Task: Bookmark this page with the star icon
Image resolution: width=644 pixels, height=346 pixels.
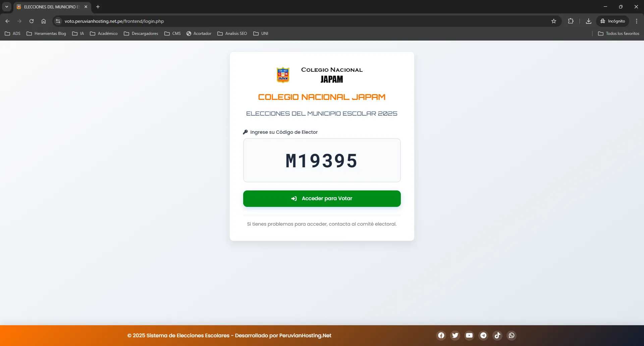Action: (x=554, y=21)
